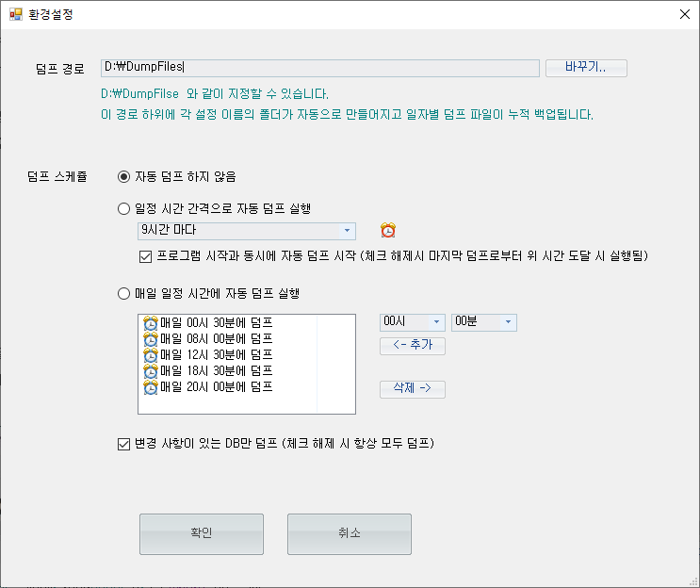Click the dump path input field
700x588 pixels.
(x=320, y=68)
